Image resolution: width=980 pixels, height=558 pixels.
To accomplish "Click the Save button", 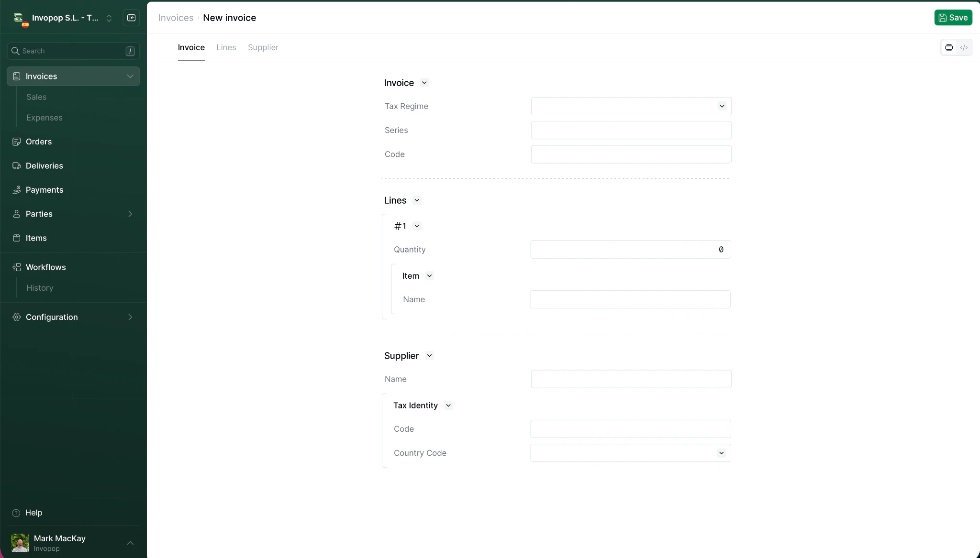I will point(954,18).
